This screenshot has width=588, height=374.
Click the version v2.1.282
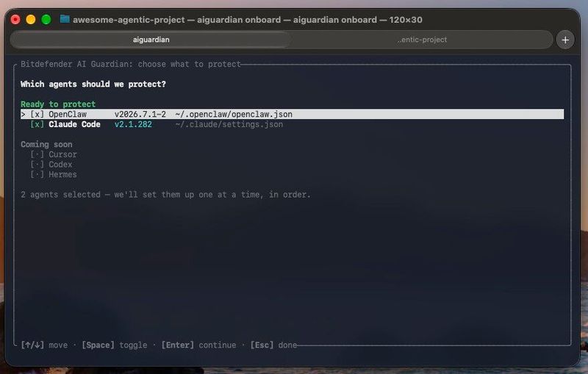[133, 124]
